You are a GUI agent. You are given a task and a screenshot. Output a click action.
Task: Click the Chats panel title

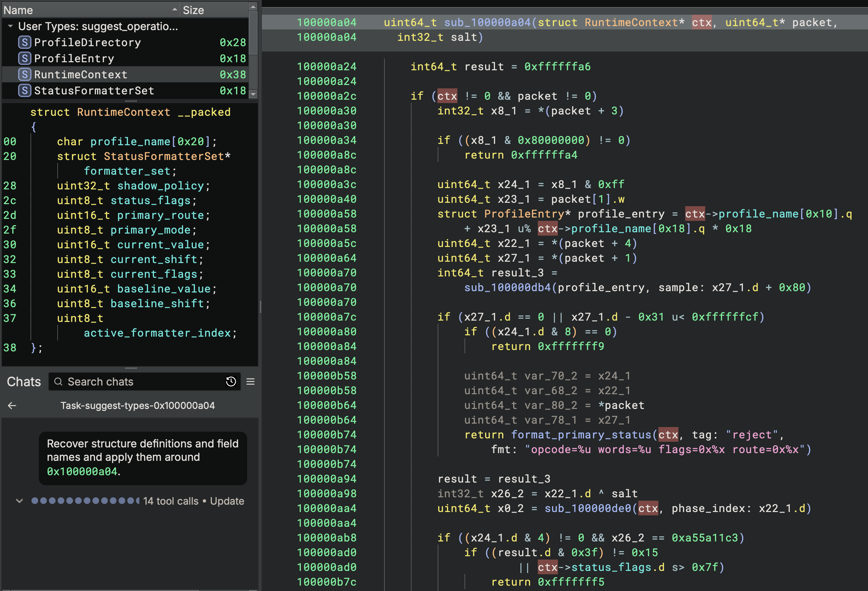pyautogui.click(x=24, y=382)
